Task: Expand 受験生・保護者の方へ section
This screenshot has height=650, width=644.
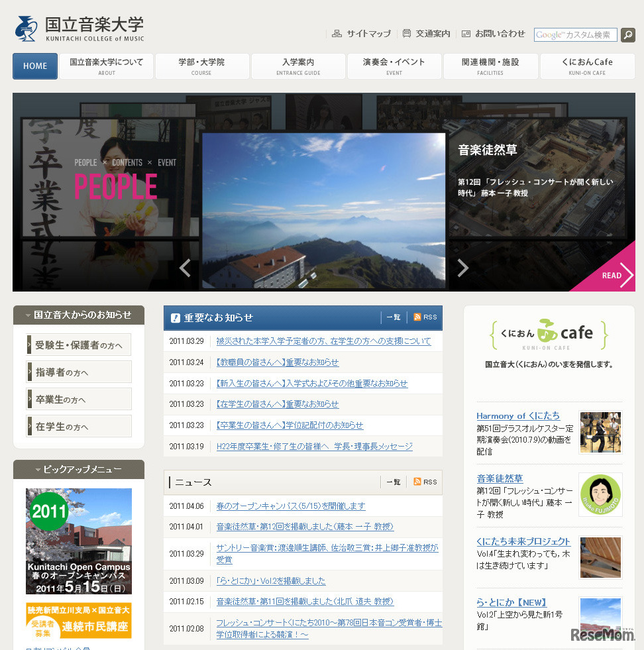Action: coord(78,345)
